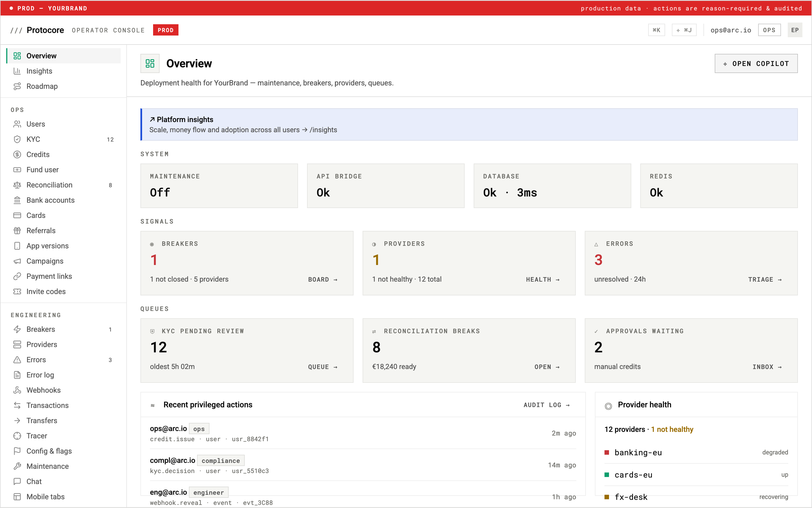812x508 pixels.
Task: Open the EP profile avatar
Action: (x=795, y=30)
